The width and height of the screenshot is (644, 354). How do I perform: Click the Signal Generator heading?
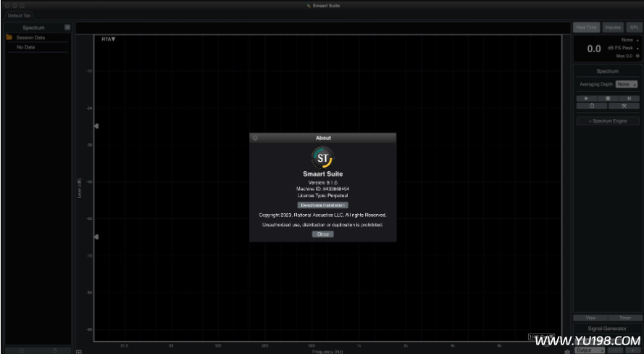[x=608, y=329]
